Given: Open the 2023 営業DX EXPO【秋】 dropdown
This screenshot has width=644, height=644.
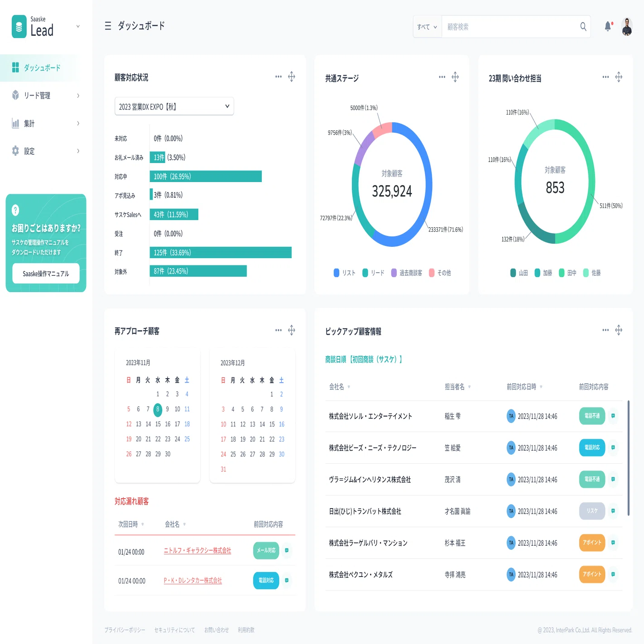Looking at the screenshot, I should (174, 106).
